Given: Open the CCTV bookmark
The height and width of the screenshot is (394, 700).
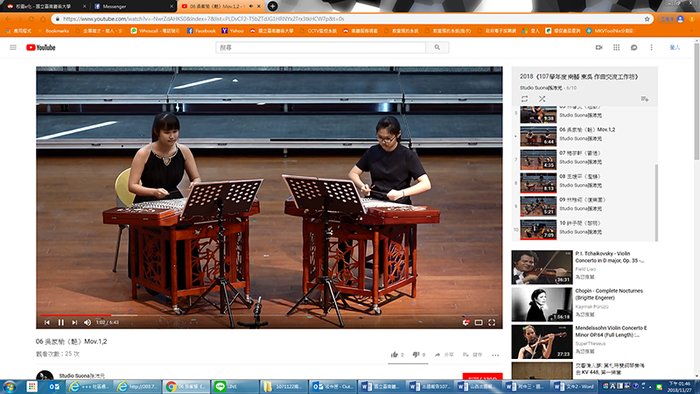Looking at the screenshot, I should click(318, 31).
